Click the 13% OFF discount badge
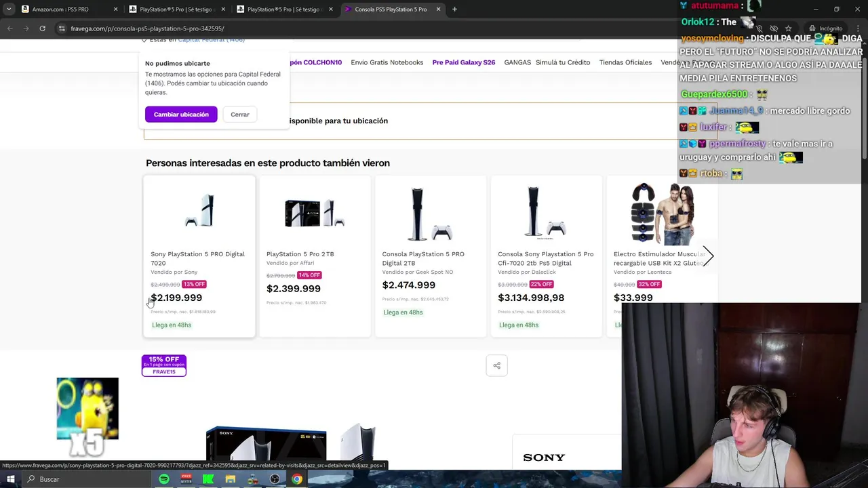Image resolution: width=868 pixels, height=488 pixels. (x=194, y=284)
